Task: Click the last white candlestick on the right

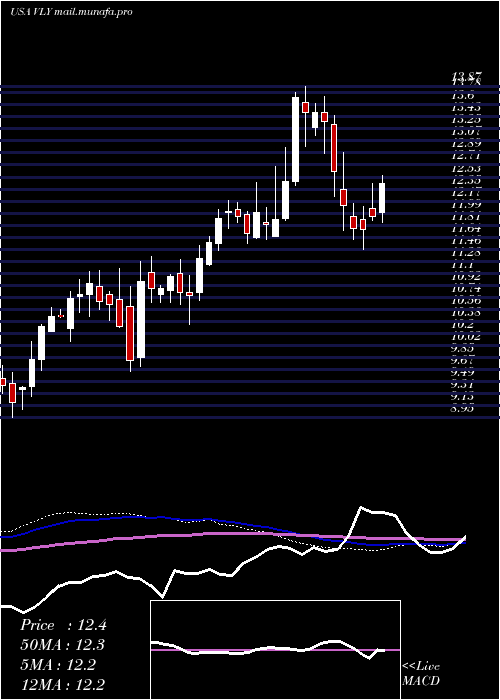Action: point(382,198)
